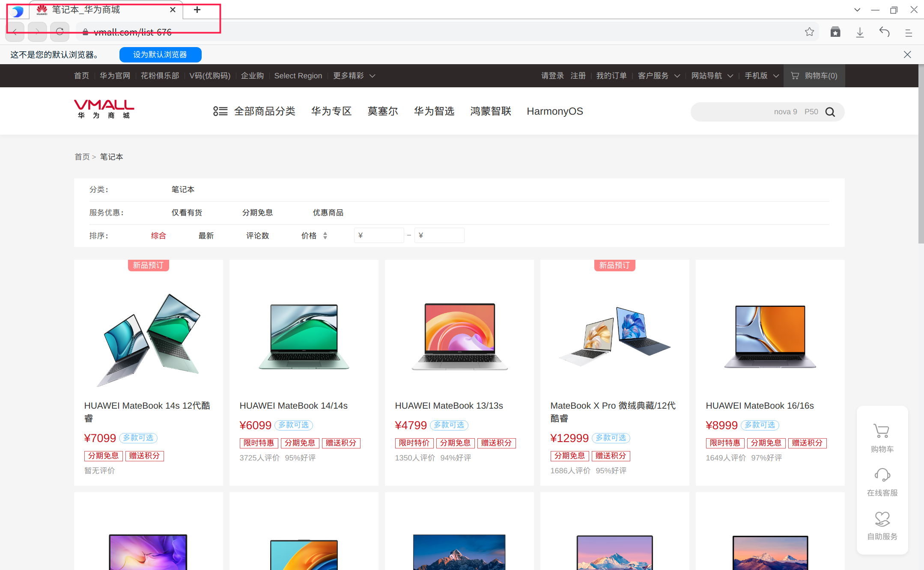Expand 网站导航 dropdown

pos(712,76)
